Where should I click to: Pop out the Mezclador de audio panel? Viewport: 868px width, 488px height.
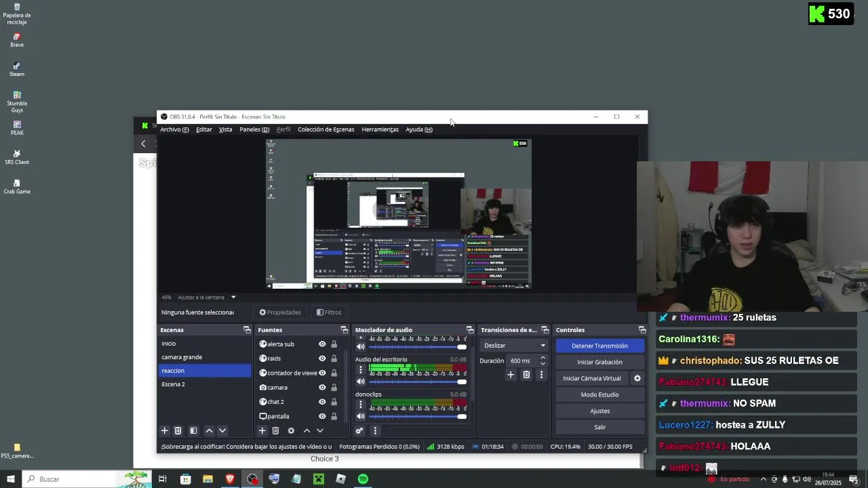470,330
